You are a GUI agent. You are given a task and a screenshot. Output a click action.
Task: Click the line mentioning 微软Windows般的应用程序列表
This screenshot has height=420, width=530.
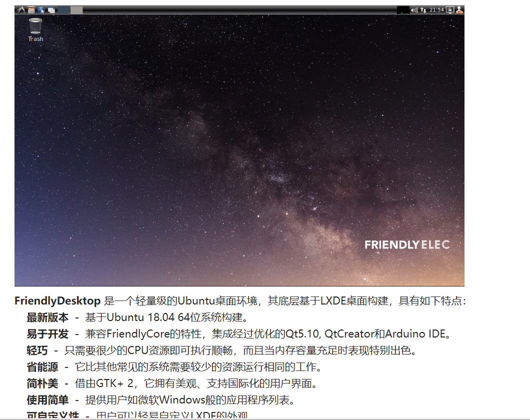190,400
